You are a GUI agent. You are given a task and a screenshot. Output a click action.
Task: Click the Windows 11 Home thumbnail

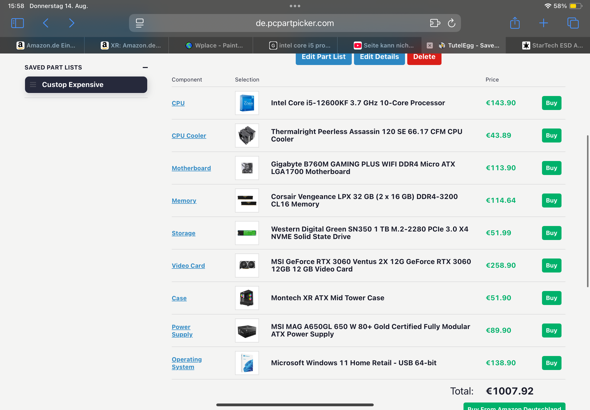(x=247, y=363)
